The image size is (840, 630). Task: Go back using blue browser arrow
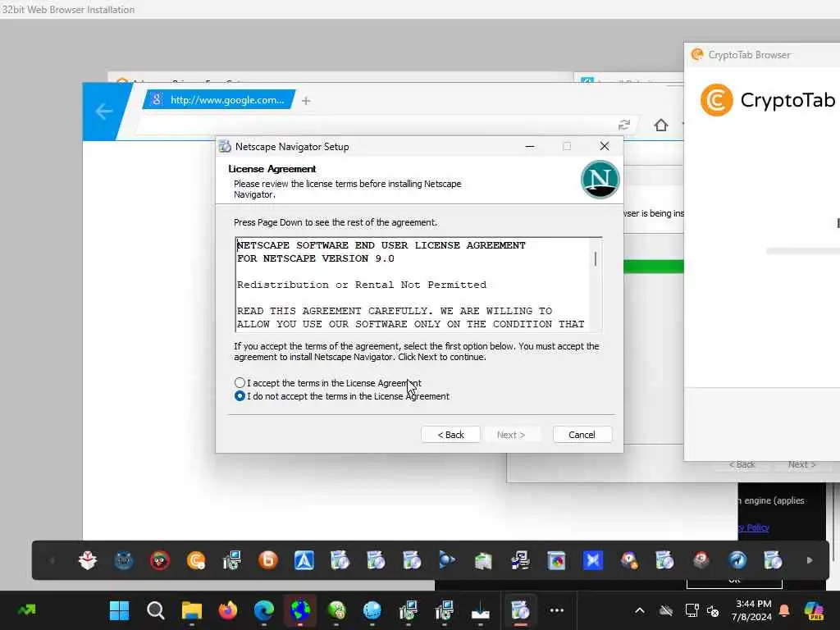pyautogui.click(x=103, y=112)
